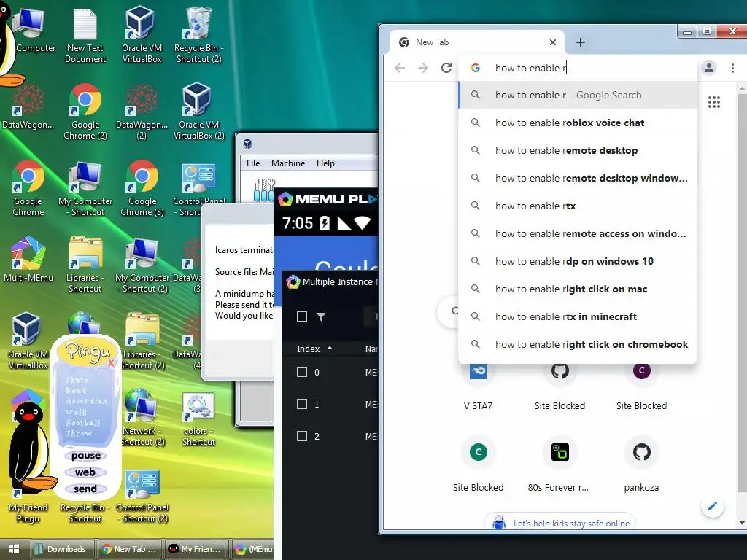Viewport: 747px width, 560px height.
Task: Open the New Text Document desktop icon
Action: coord(85,36)
